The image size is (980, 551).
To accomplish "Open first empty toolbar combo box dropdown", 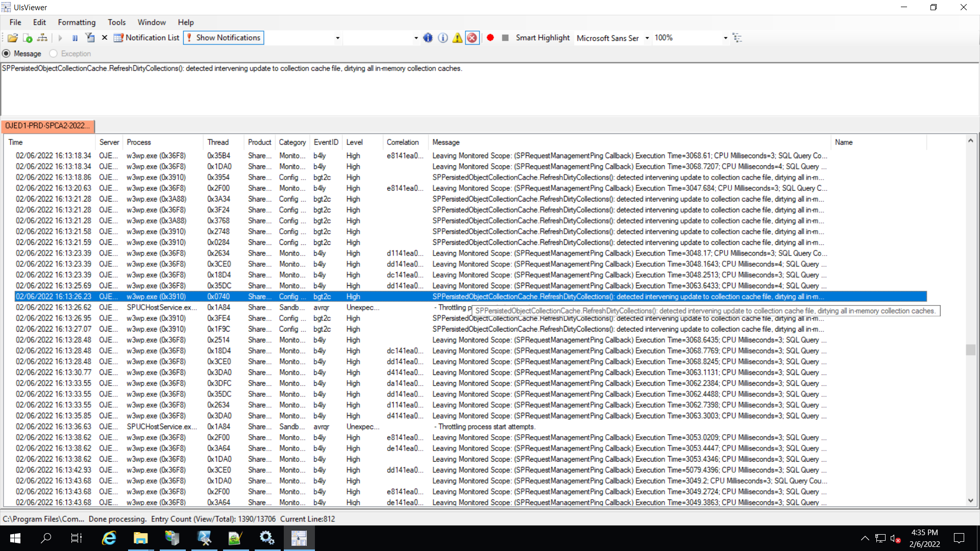I will tap(337, 38).
